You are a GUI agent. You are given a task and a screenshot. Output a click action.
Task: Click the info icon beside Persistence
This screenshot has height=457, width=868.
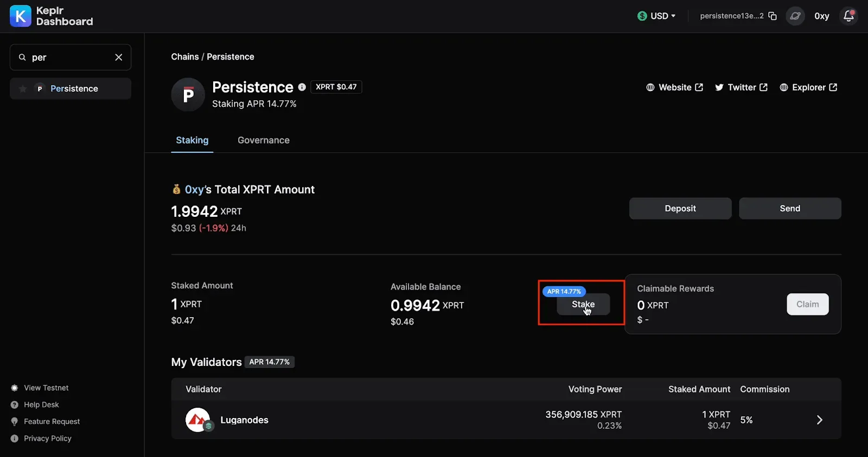[x=302, y=87]
